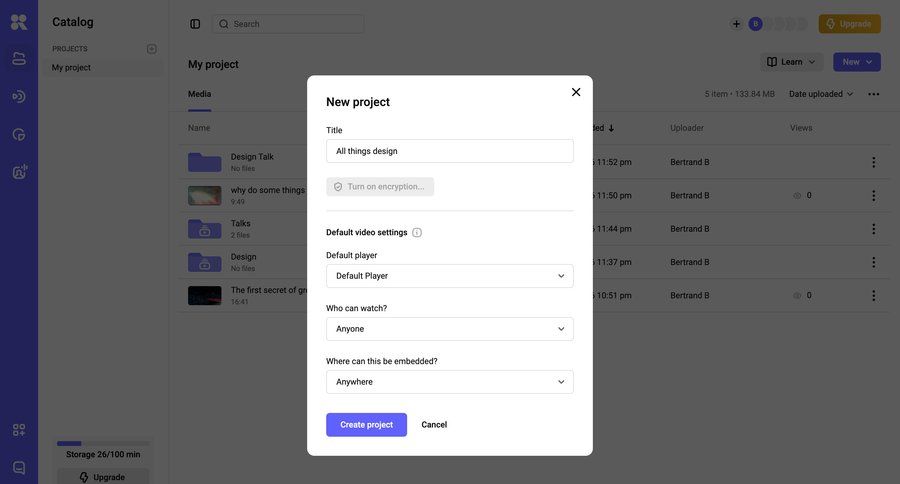The image size is (900, 484).
Task: Open more options for Design Talk row
Action: 873,162
